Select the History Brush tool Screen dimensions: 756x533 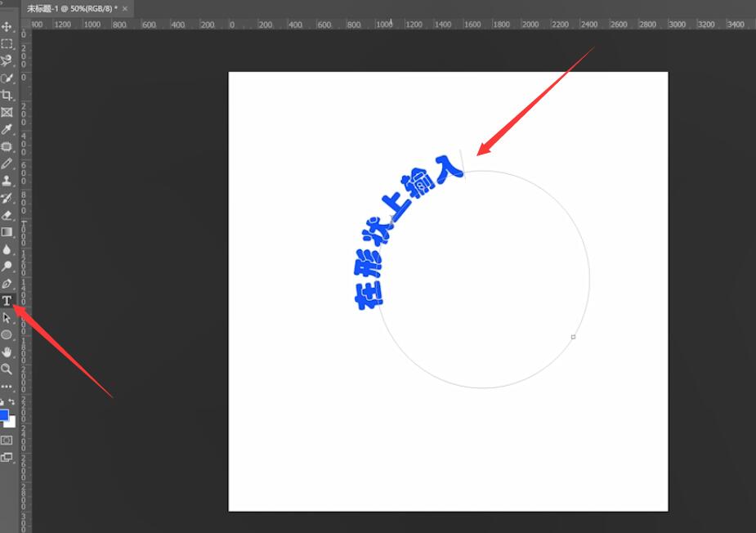click(x=7, y=198)
